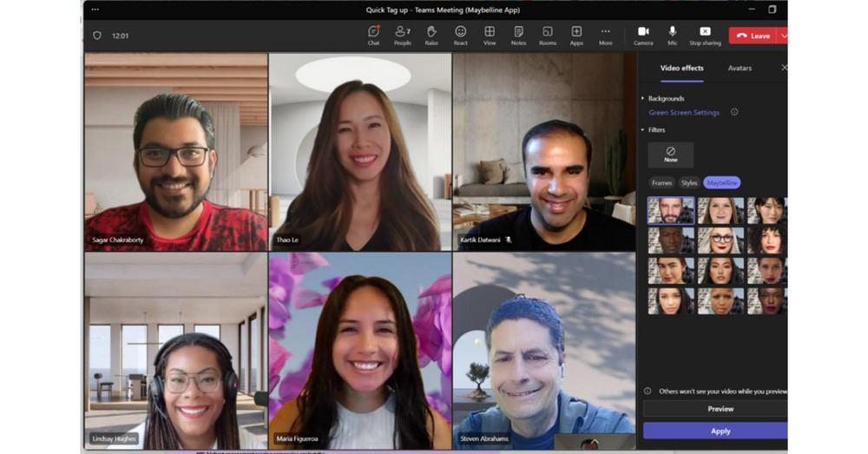
Task: Select Thao Le's video tile
Action: pos(360,152)
